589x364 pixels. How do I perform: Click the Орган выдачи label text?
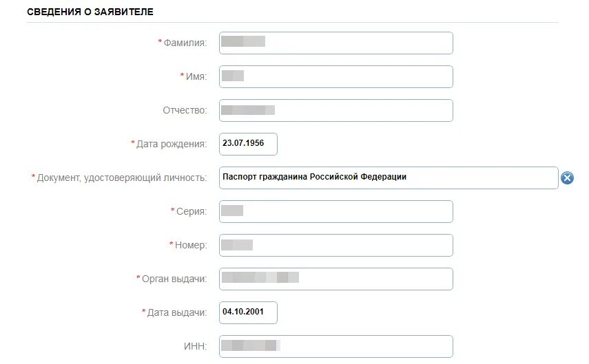(174, 279)
